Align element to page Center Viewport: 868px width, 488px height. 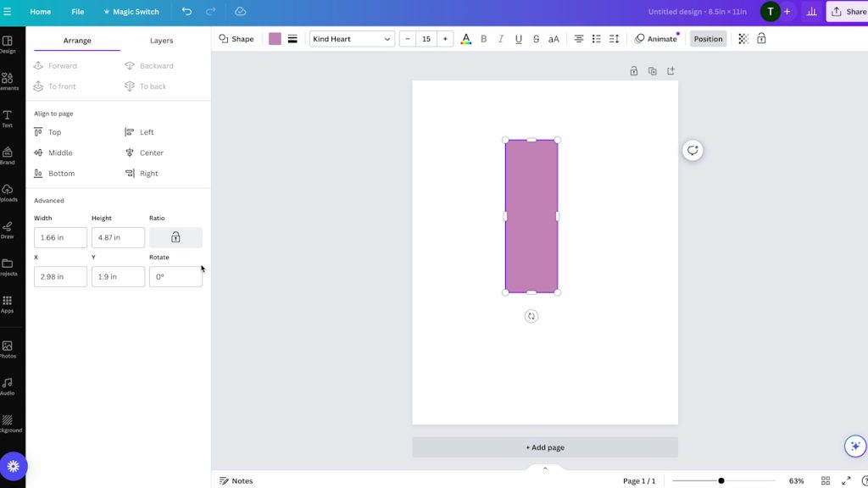[144, 153]
